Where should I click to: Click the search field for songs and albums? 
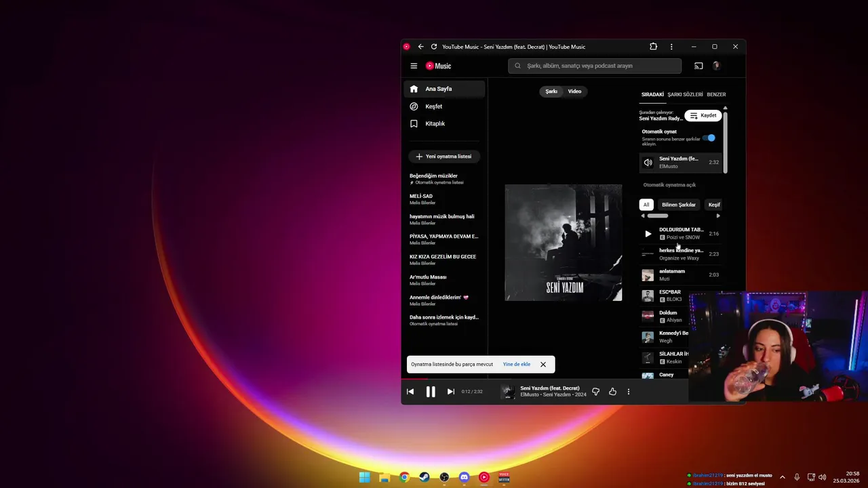pos(595,66)
